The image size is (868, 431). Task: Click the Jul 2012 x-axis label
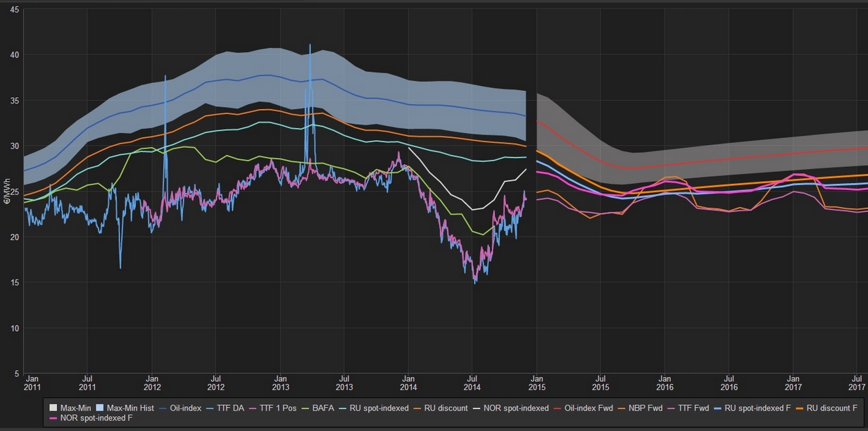216,382
